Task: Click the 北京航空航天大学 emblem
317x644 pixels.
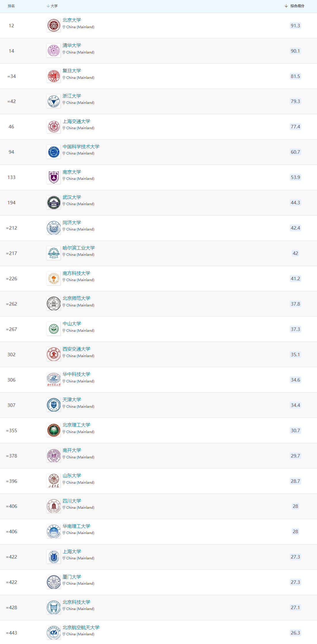Action: [54, 633]
